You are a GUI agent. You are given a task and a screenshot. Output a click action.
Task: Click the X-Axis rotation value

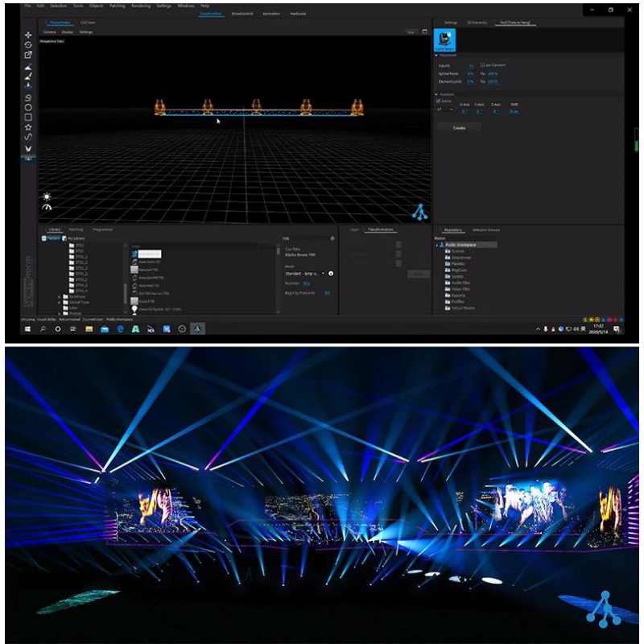464,111
